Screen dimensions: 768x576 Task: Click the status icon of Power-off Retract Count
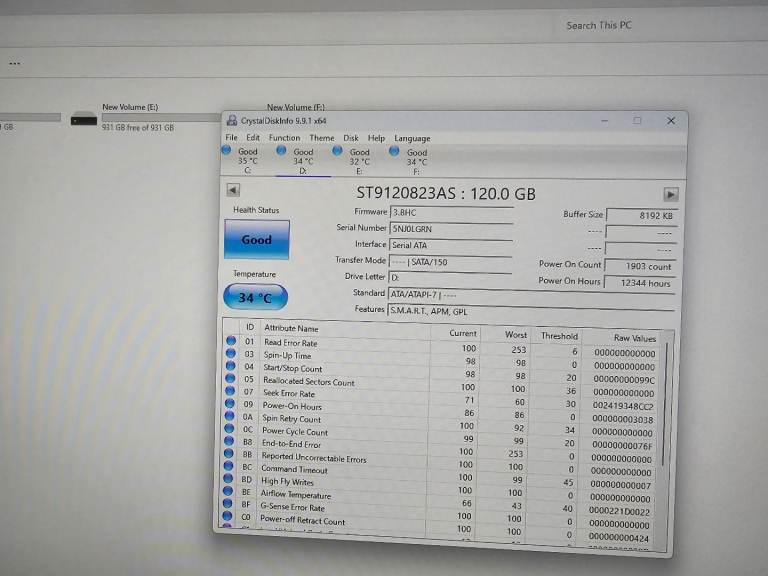click(x=227, y=516)
